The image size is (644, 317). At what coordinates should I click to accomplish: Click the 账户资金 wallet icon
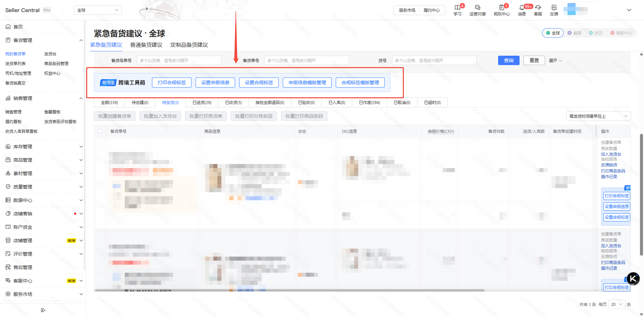pos(8,227)
